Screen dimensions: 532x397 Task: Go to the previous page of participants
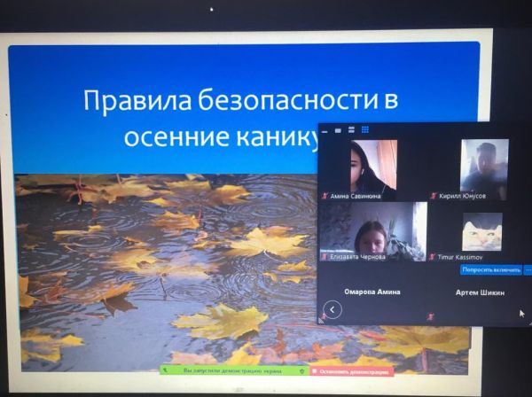tap(331, 309)
